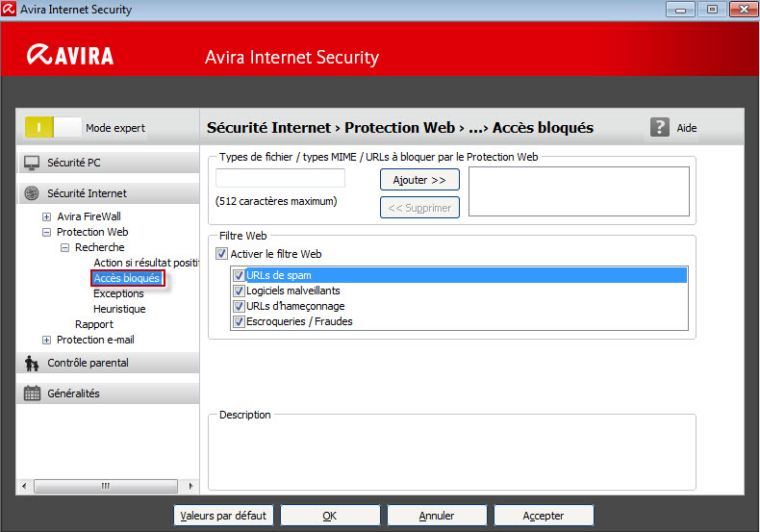This screenshot has height=532, width=760.
Task: Uncheck Activer le filtre Web
Action: [x=221, y=253]
